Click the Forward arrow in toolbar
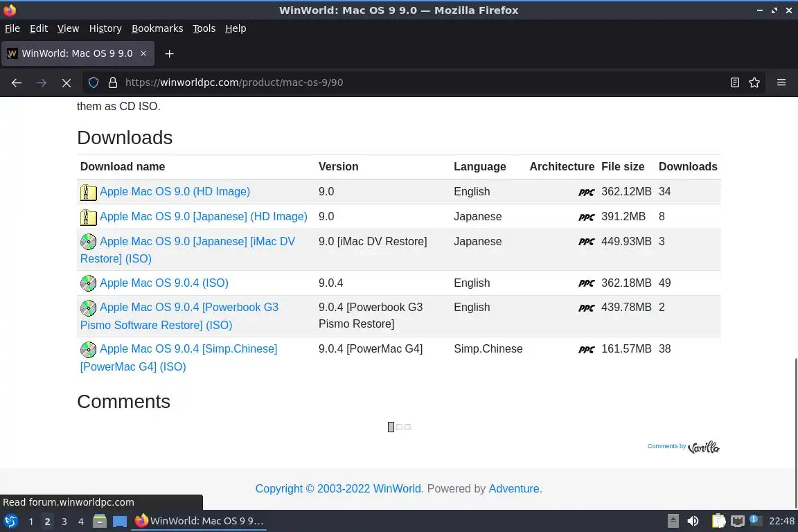 42,82
